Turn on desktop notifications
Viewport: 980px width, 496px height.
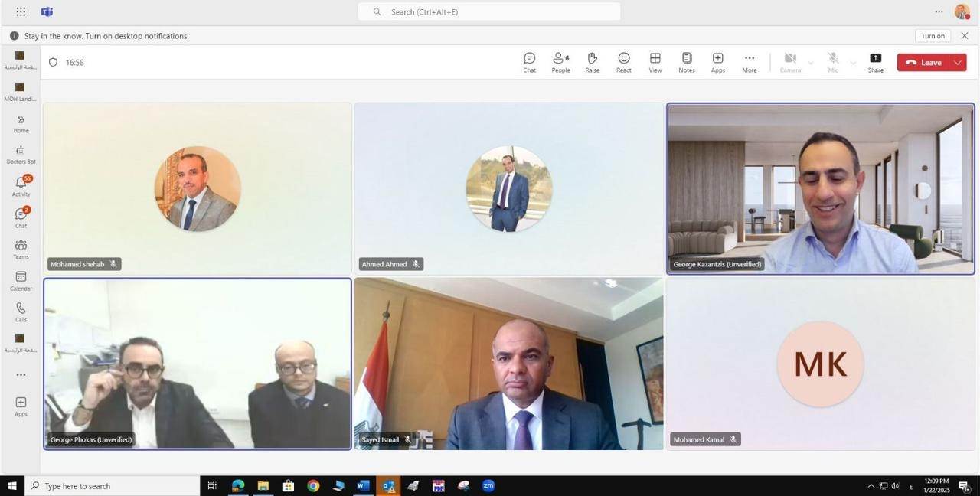(933, 36)
